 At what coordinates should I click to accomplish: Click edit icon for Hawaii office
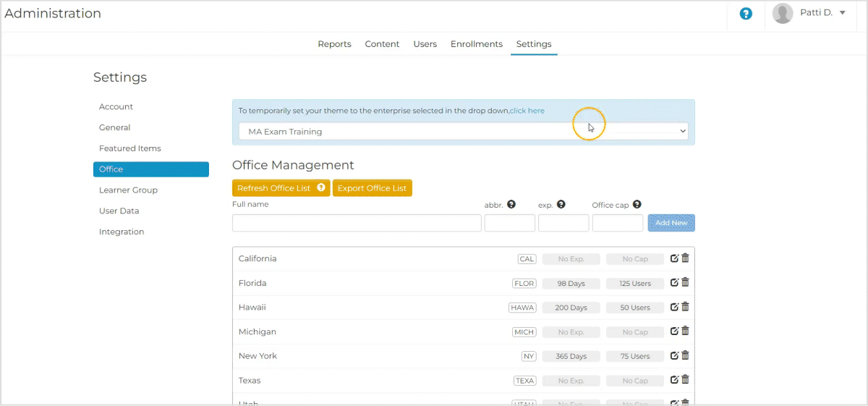674,307
